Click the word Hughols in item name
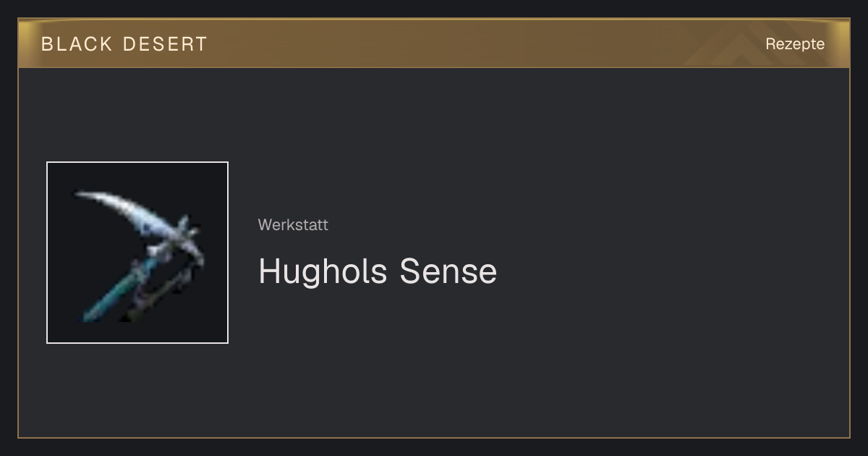868x456 pixels. click(x=323, y=271)
